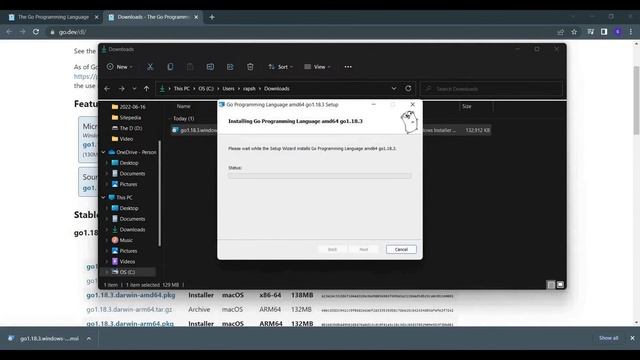Close the Chrome downloads bar
This screenshot has height=360, width=640.
632,338
